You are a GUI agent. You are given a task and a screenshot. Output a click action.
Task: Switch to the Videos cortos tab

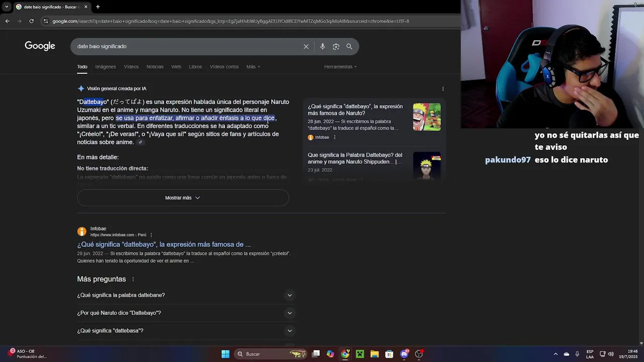[x=224, y=67]
